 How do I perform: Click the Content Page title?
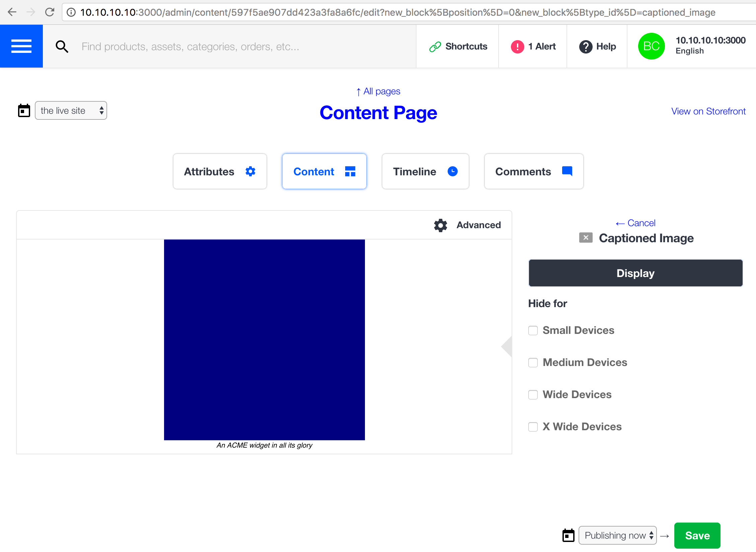point(378,113)
